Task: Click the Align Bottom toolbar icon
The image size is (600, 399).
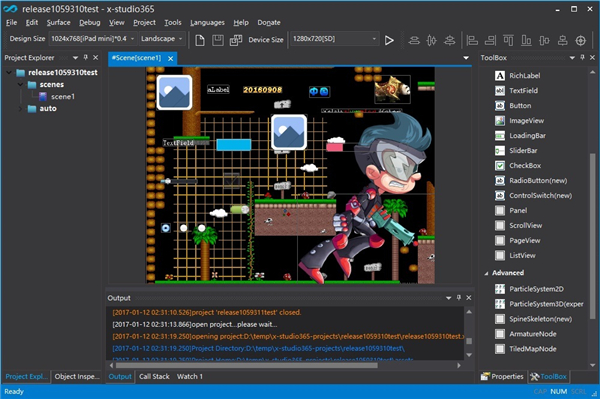Action: (527, 40)
